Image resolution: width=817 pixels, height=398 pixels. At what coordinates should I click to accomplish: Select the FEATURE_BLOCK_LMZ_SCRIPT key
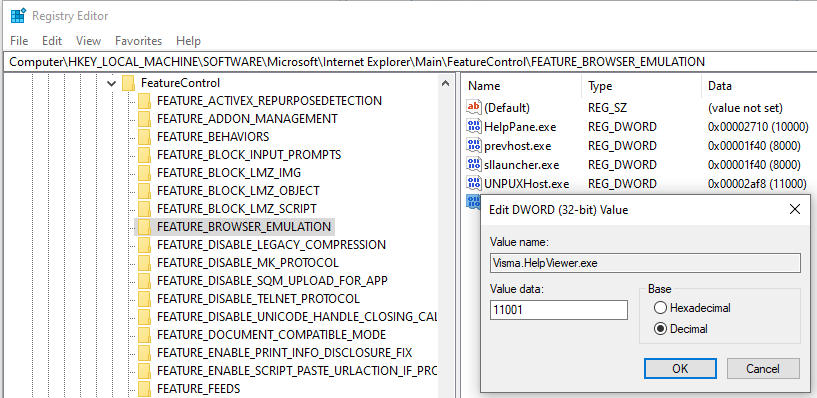click(237, 209)
